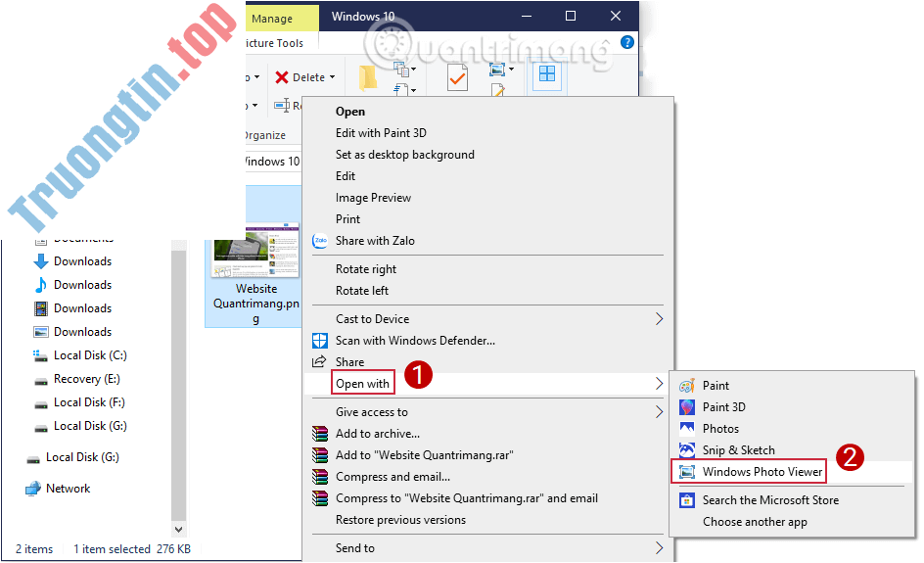Click Choose another app
This screenshot has height=563, width=924.
tap(755, 522)
